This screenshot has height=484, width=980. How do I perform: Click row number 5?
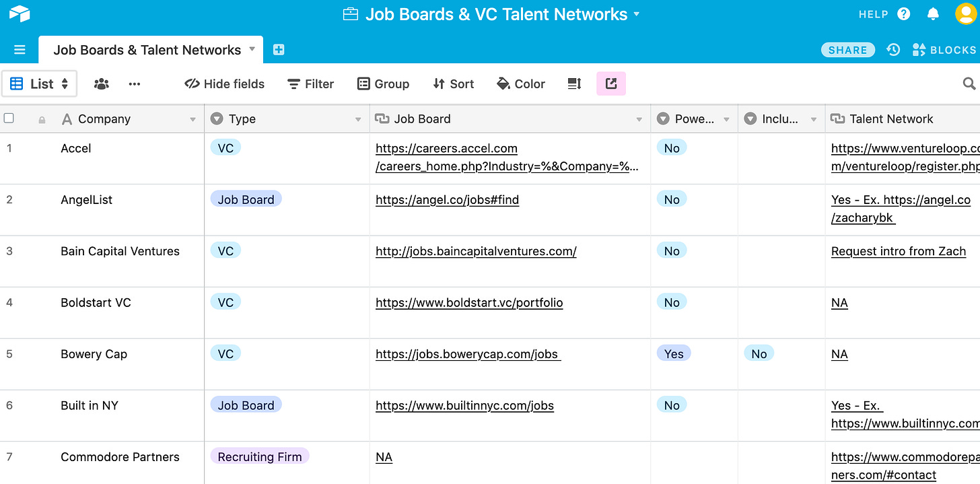[x=9, y=354]
